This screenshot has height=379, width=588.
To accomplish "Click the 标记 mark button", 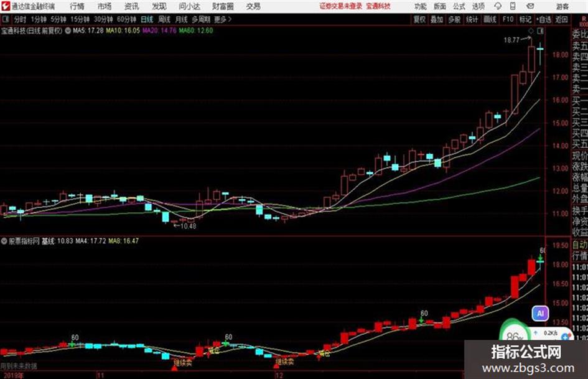I will (x=525, y=19).
